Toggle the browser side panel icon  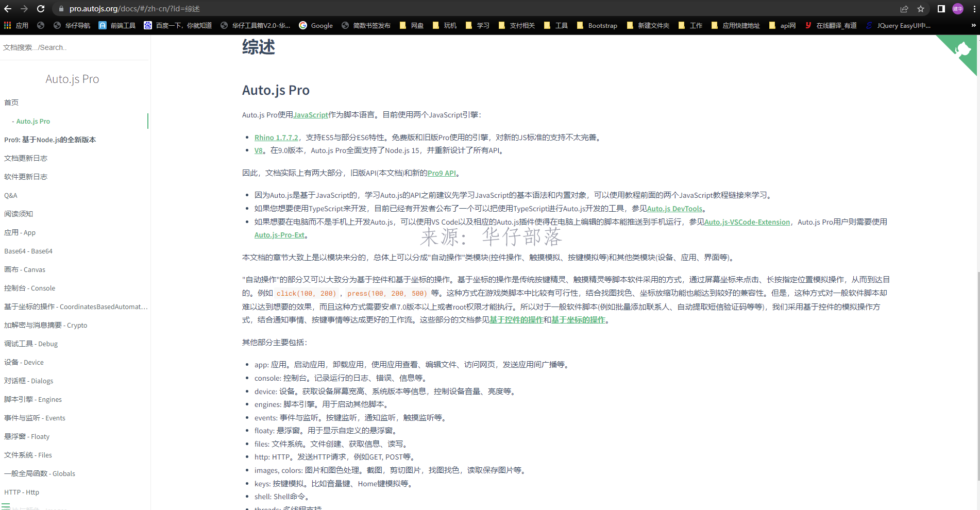tap(941, 9)
